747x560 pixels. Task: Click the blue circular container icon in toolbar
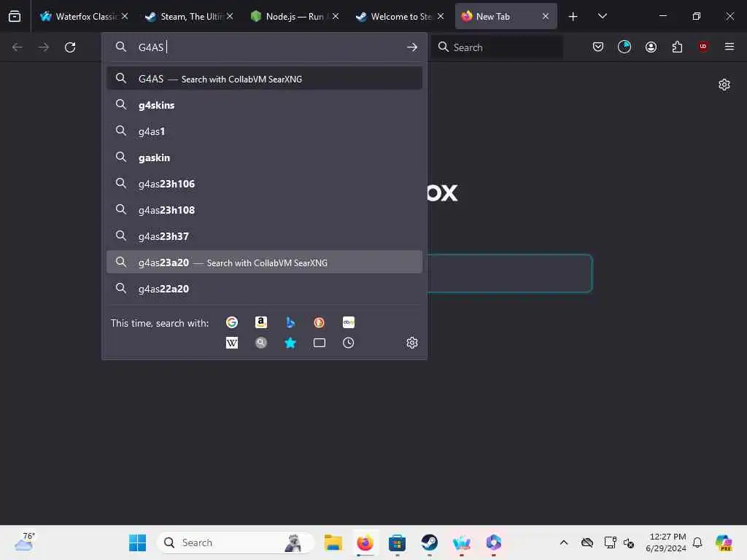(624, 47)
